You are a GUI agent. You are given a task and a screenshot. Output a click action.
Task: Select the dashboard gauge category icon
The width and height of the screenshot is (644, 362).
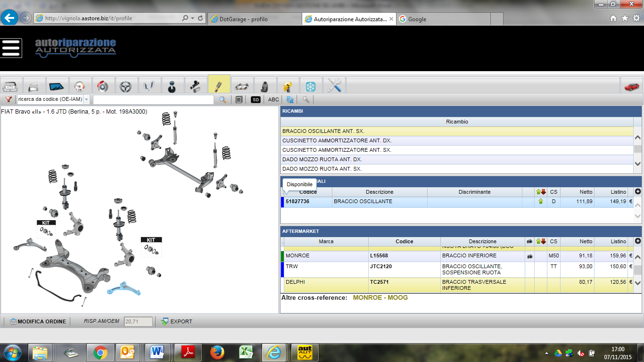[81, 86]
